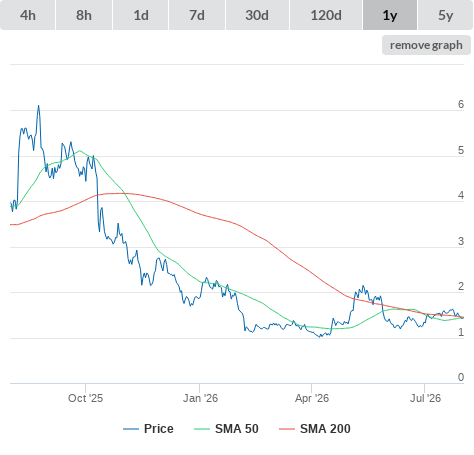Click the blue Price legend line marker

tap(131, 429)
